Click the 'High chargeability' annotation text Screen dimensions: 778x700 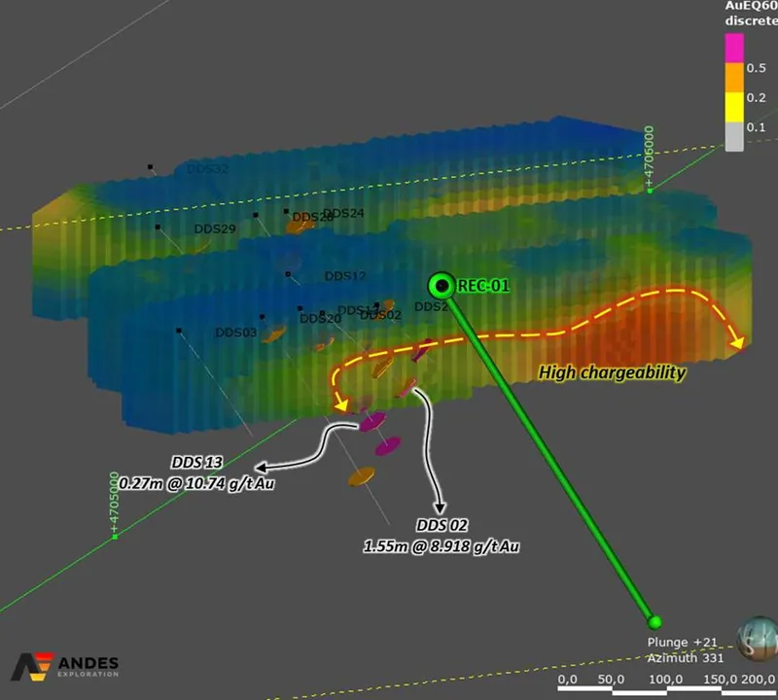[613, 372]
